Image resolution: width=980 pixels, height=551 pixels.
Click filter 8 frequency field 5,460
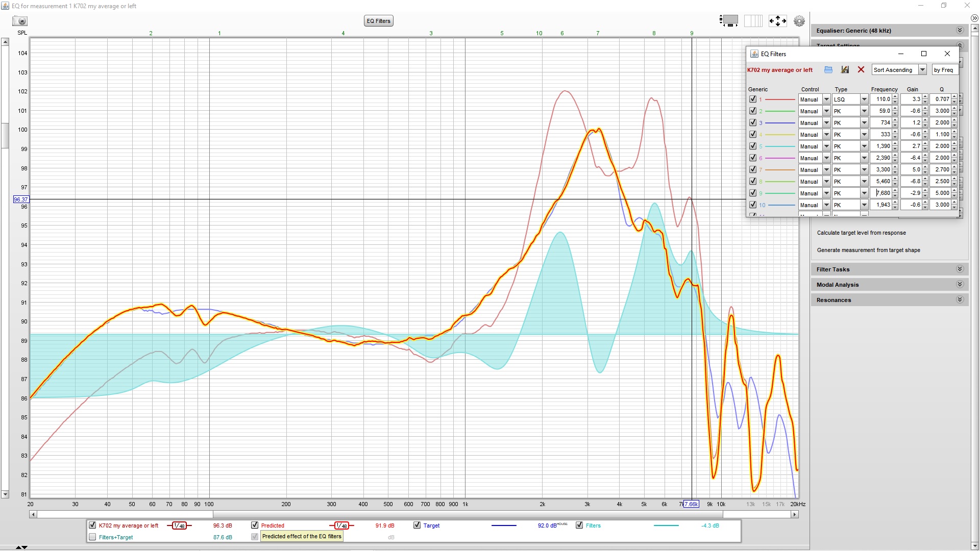pyautogui.click(x=881, y=182)
